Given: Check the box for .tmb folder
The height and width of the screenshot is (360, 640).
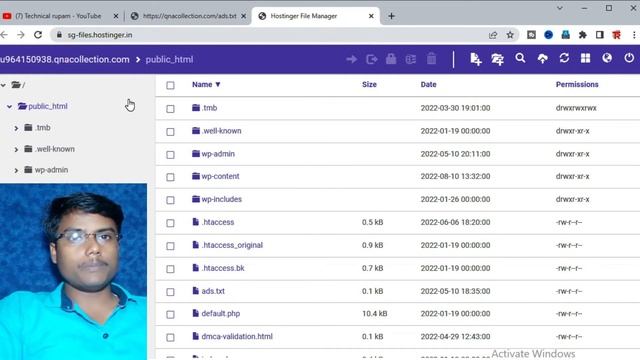Looking at the screenshot, I should click(x=170, y=109).
